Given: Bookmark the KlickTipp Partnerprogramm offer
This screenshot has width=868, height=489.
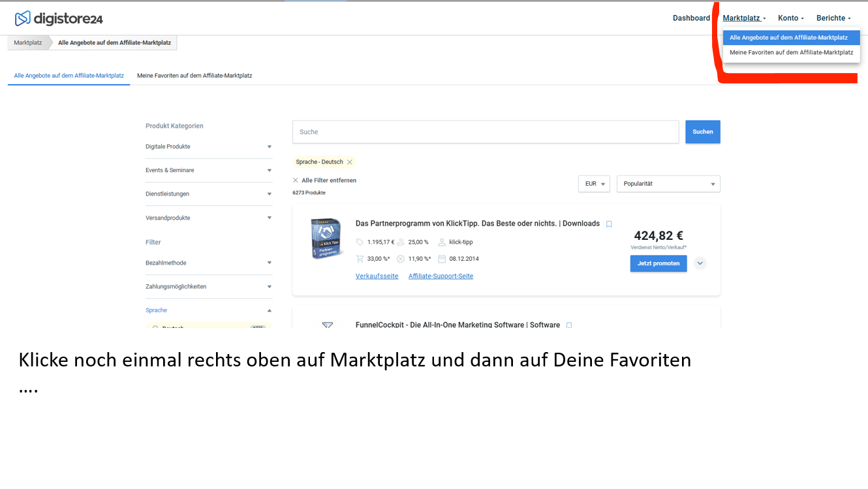Looking at the screenshot, I should (x=609, y=224).
